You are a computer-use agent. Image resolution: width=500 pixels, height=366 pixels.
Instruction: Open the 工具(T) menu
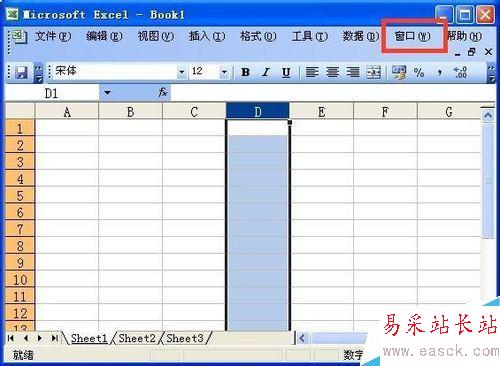[310, 36]
